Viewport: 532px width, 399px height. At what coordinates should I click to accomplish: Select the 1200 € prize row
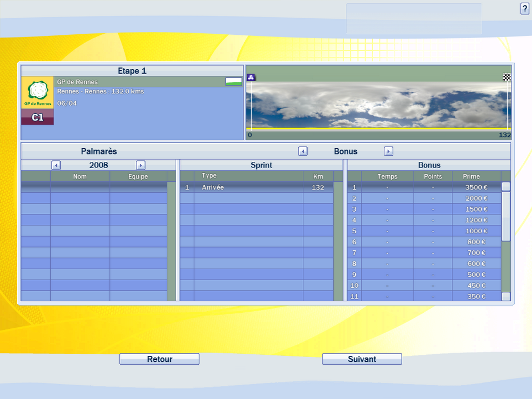click(x=424, y=220)
